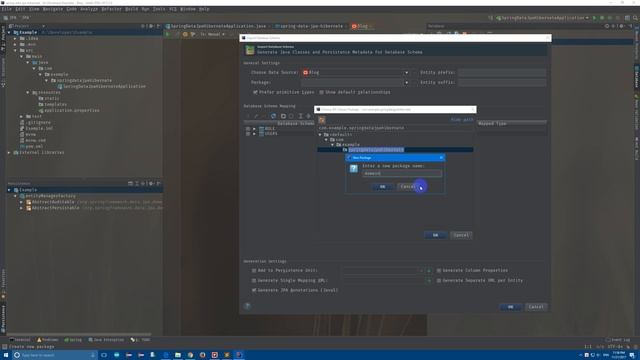Click the refresh schema mapping icon
Viewport: 640px width, 360px height.
click(273, 116)
